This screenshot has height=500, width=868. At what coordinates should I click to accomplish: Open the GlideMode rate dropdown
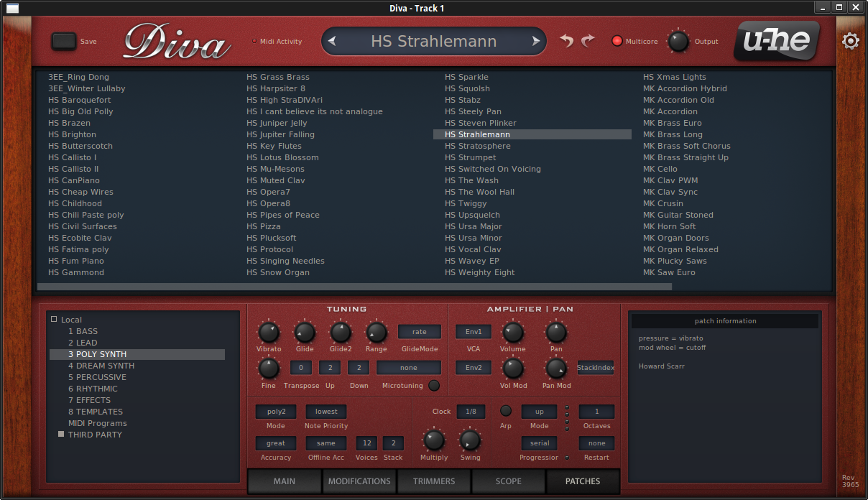click(x=420, y=332)
